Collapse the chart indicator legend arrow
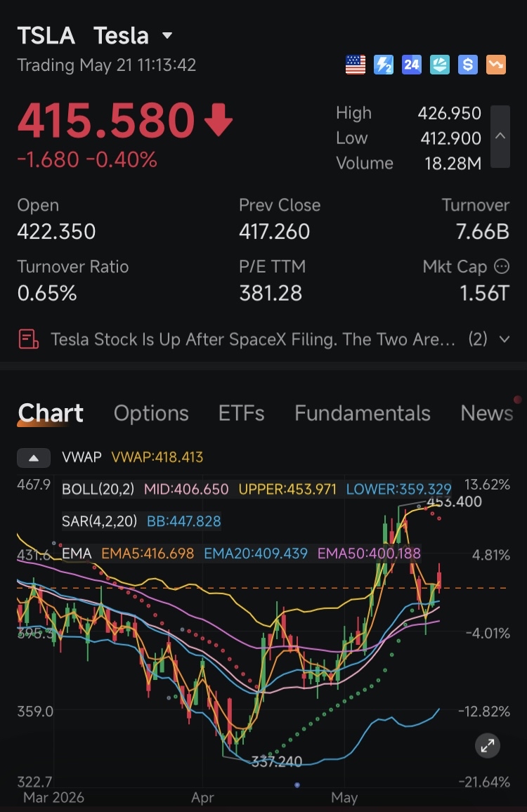Viewport: 527px width, 812px height. point(34,458)
